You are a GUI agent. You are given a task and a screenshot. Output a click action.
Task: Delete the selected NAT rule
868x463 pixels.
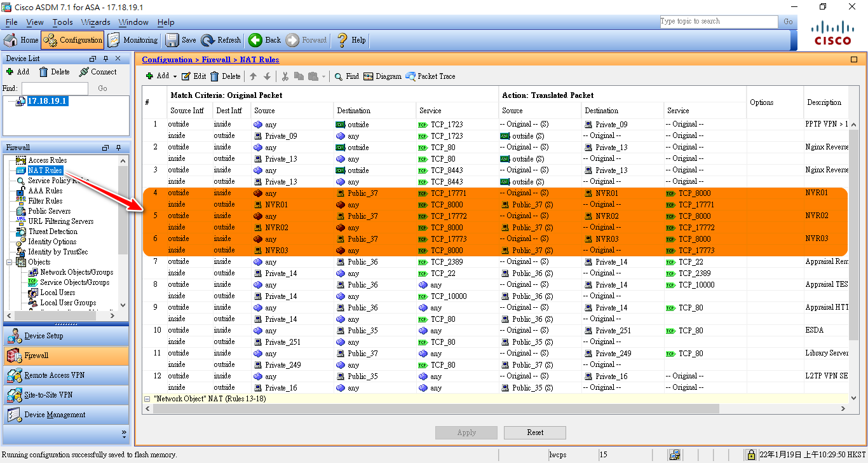[225, 76]
